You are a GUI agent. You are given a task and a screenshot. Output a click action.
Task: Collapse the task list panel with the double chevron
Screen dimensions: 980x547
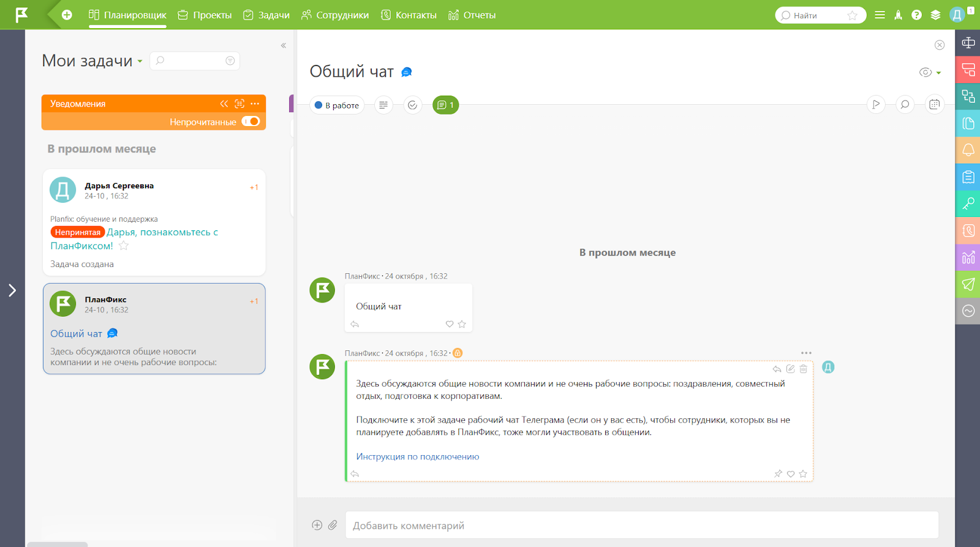point(284,45)
